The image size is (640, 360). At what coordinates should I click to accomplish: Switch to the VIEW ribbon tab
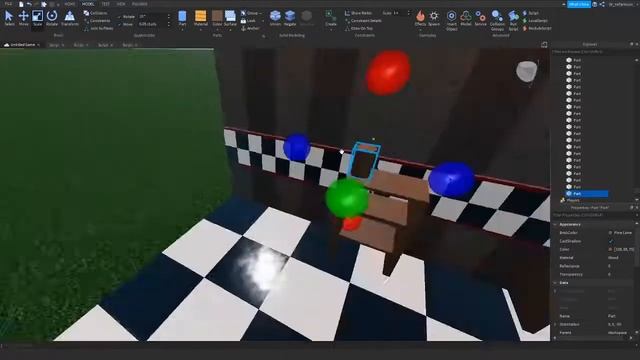coord(121,4)
